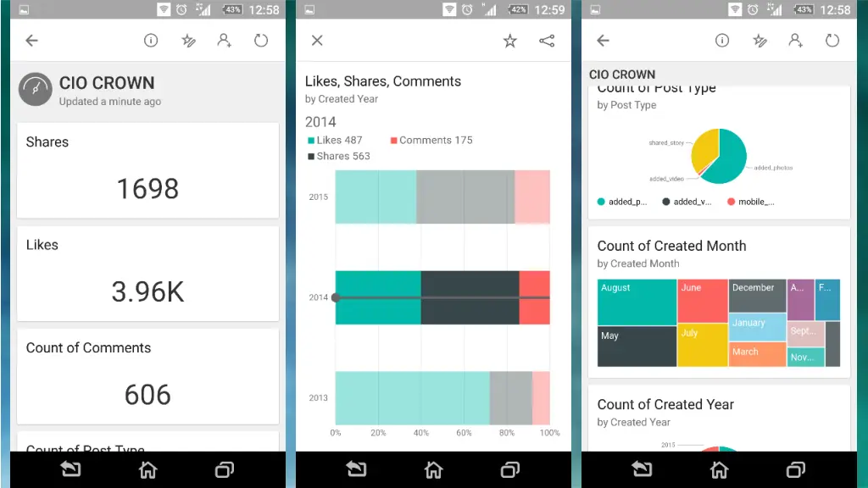
Task: Tap Comments 175 legend entry
Action: click(431, 141)
